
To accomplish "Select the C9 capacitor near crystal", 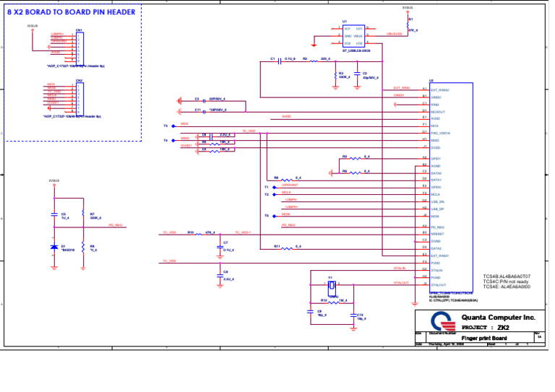I will pyautogui.click(x=310, y=312).
